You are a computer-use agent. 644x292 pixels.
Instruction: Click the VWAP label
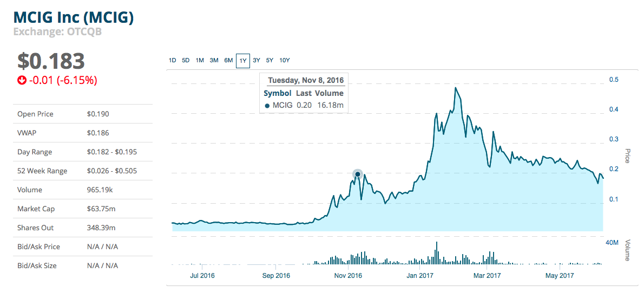26,133
